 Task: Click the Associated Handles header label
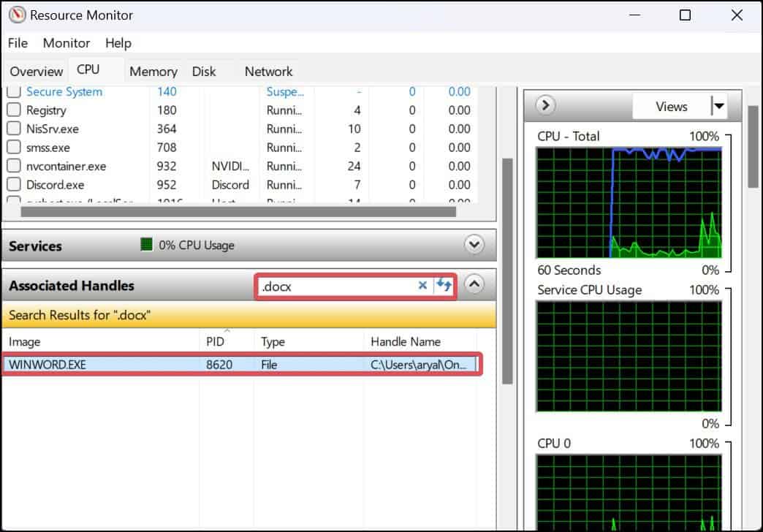[x=72, y=286]
